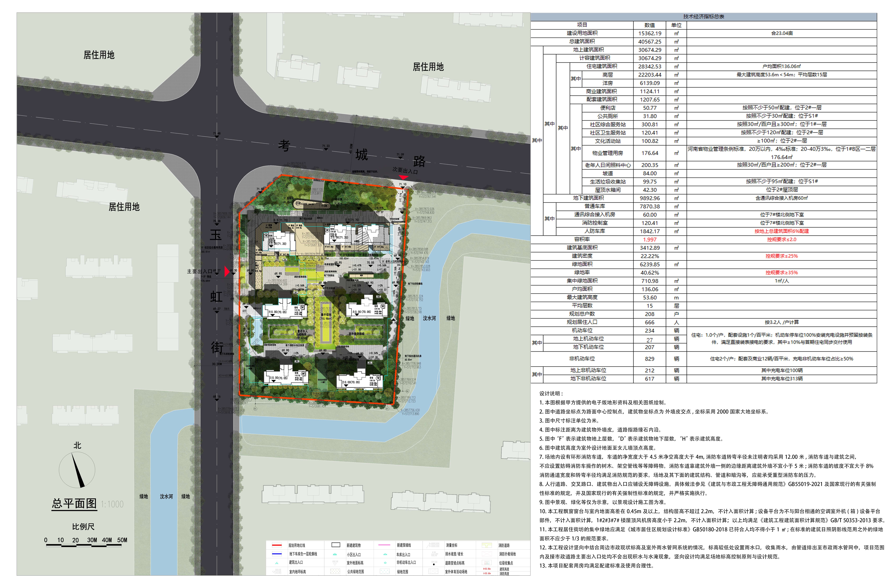
Task: Click the 考城路 road label on the map
Action: coord(352,153)
